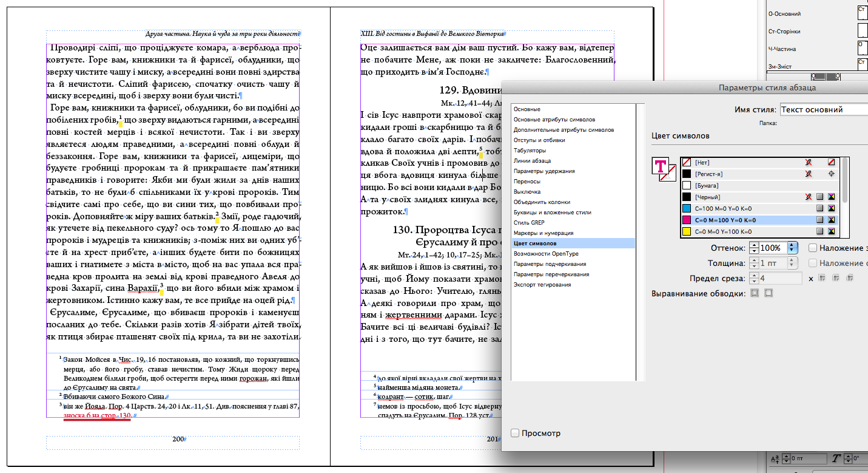Screen dimensions: 868x473
Task: Open the Выключка category
Action: [573, 192]
